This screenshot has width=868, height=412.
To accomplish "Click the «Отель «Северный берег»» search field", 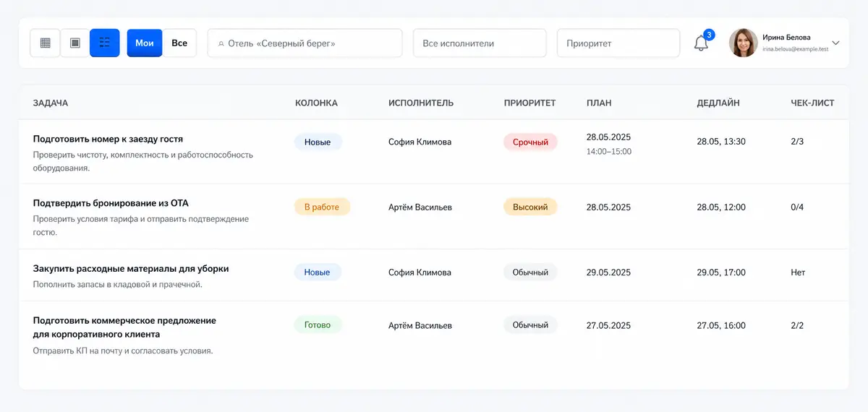I will pyautogui.click(x=305, y=43).
